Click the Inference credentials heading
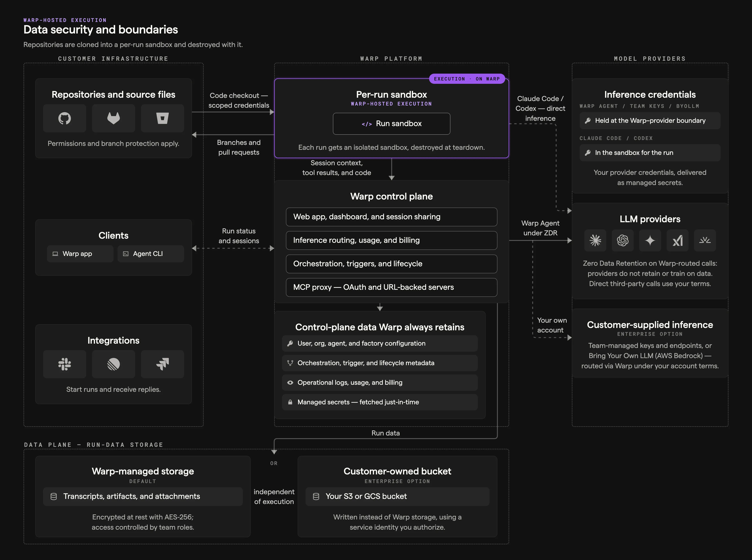The width and height of the screenshot is (752, 560). pyautogui.click(x=650, y=95)
